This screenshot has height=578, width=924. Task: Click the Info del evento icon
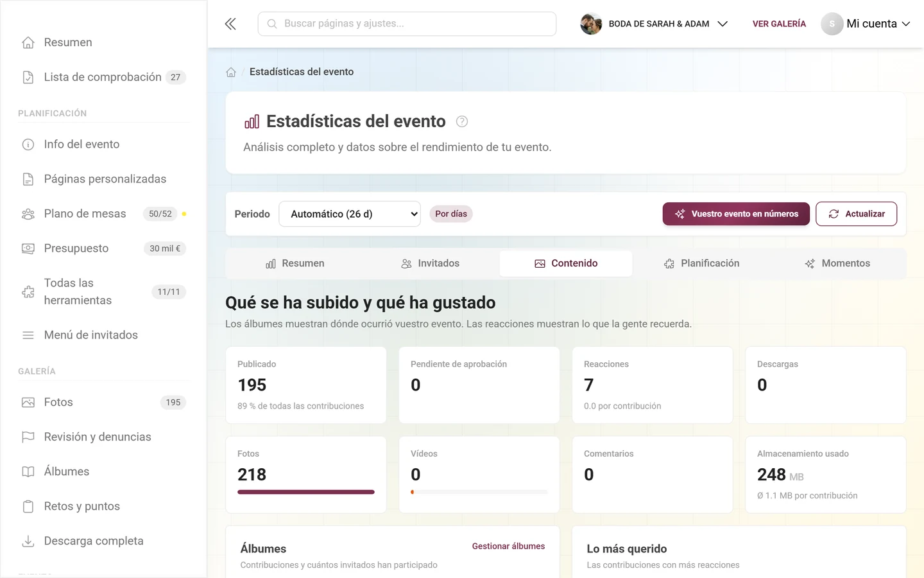coord(28,144)
